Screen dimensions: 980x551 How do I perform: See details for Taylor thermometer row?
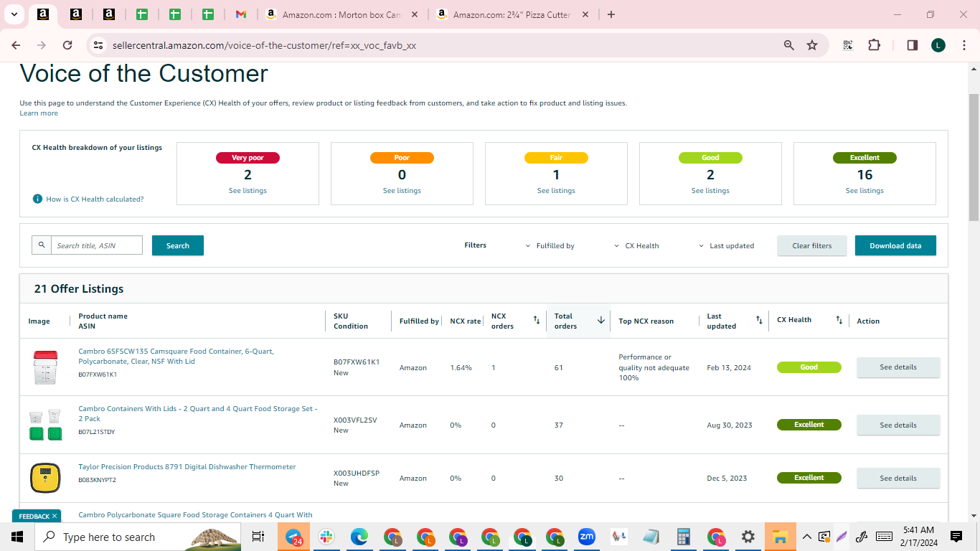pos(898,478)
